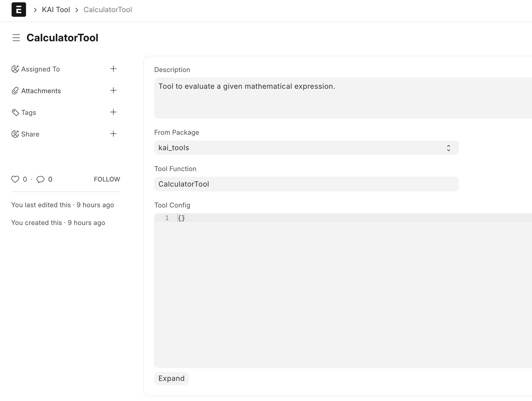This screenshot has width=532, height=401.
Task: Click the Assigned To label
Action: click(40, 69)
